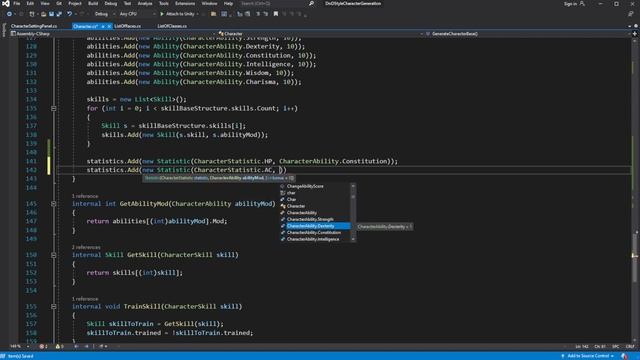Image resolution: width=640 pixels, height=360 pixels.
Task: Click the Live Share feedback icon at top right
Action: click(x=631, y=14)
